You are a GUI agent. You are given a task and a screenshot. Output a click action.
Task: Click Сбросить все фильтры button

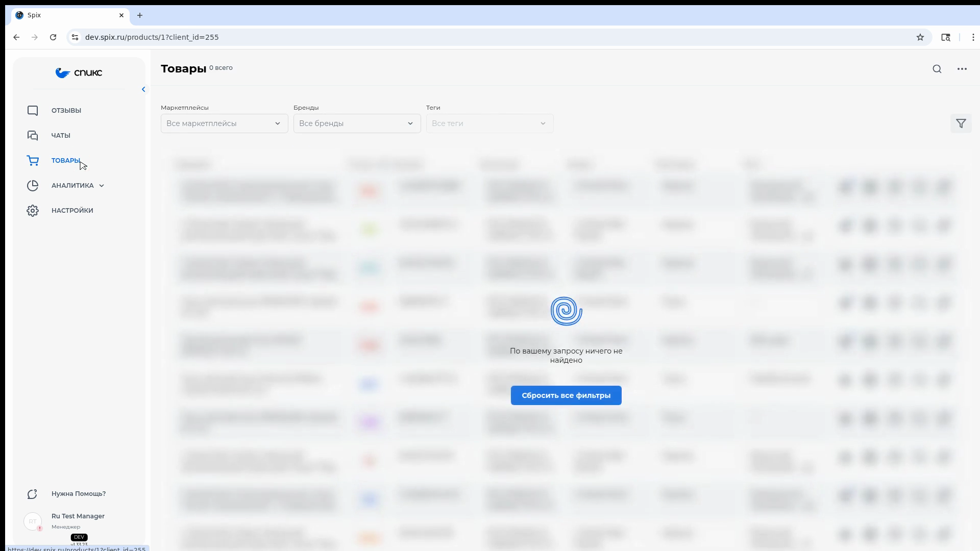(x=566, y=395)
